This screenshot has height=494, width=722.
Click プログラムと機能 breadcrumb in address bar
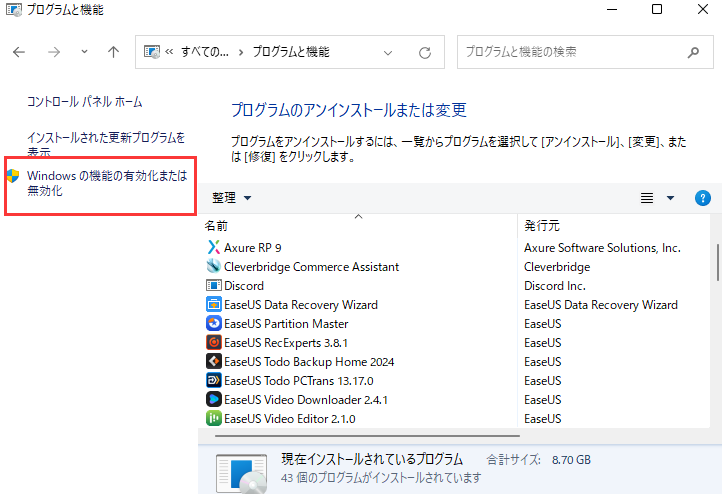[x=291, y=52]
